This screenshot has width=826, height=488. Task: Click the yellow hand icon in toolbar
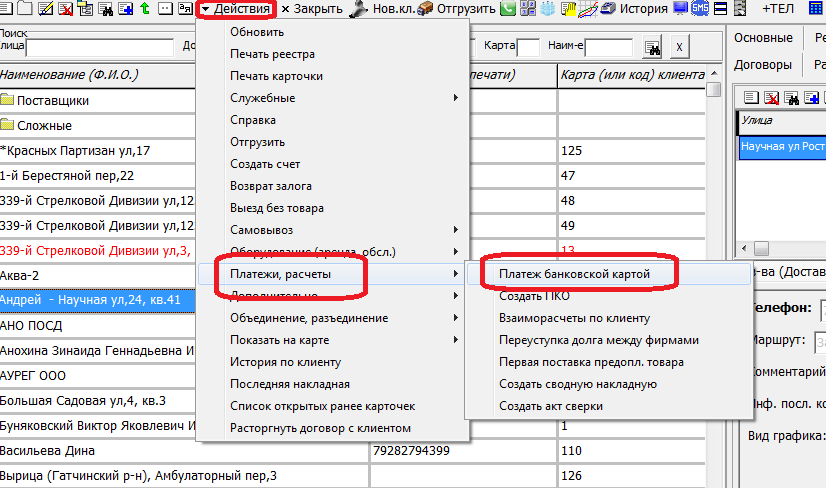569,9
